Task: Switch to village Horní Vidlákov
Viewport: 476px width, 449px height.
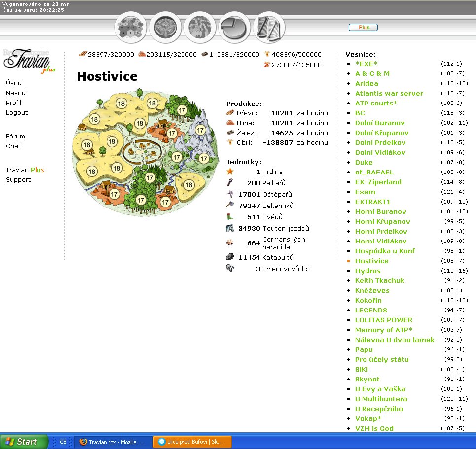Action: point(381,241)
